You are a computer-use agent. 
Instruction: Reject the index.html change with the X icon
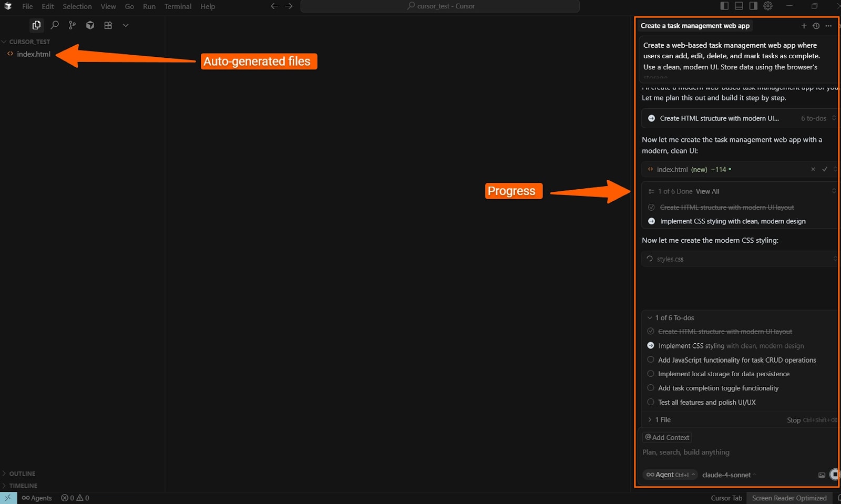(813, 169)
